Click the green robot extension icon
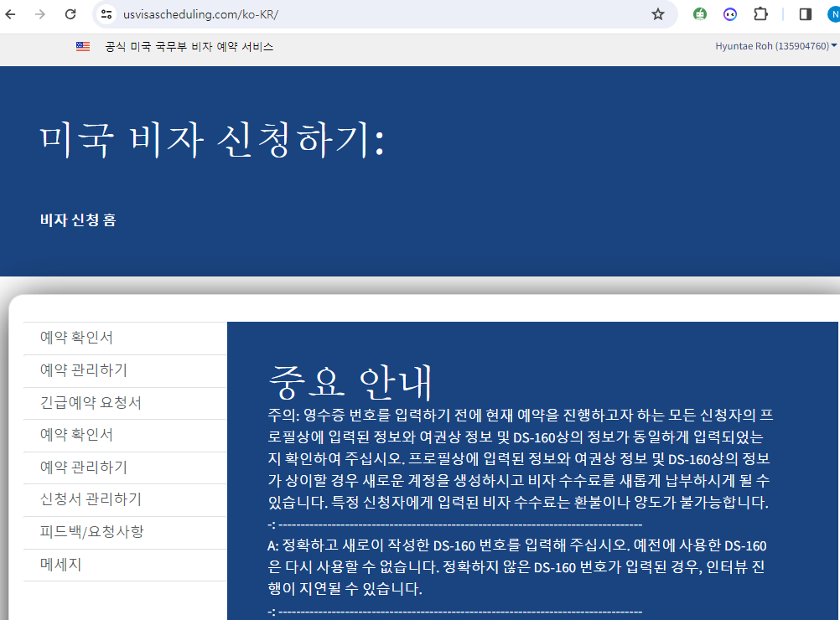840x620 pixels. [x=699, y=14]
